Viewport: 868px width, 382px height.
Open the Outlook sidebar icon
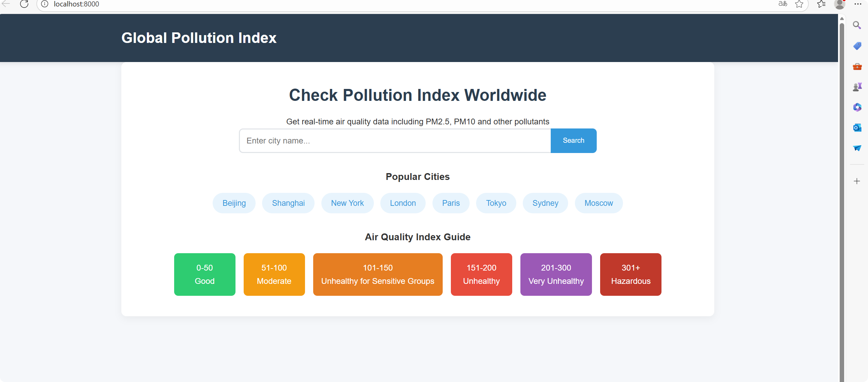pos(857,128)
